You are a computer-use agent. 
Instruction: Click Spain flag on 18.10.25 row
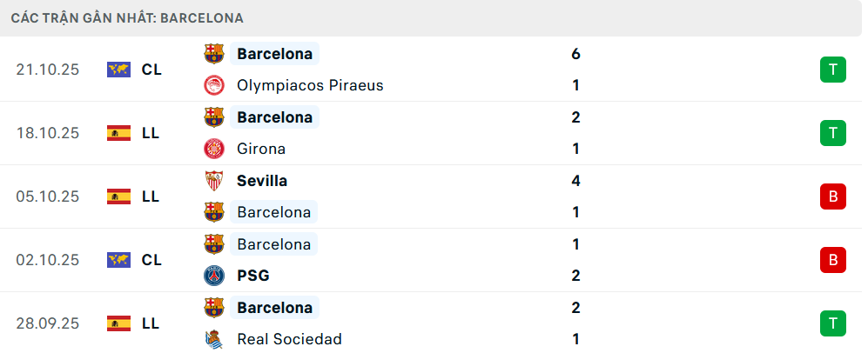tap(118, 133)
